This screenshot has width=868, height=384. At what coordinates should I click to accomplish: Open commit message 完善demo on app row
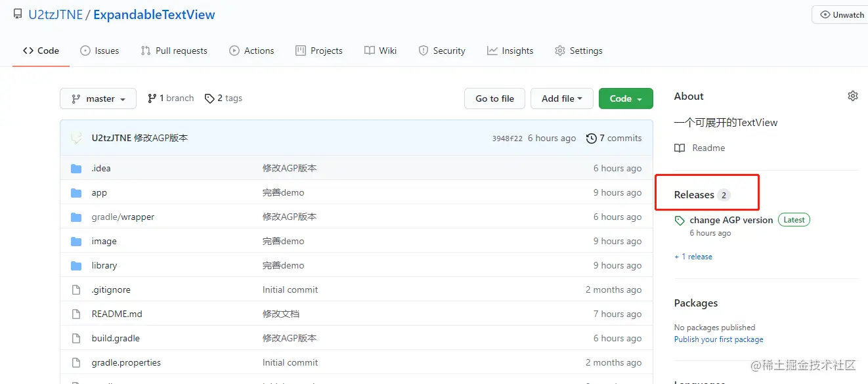pos(283,192)
